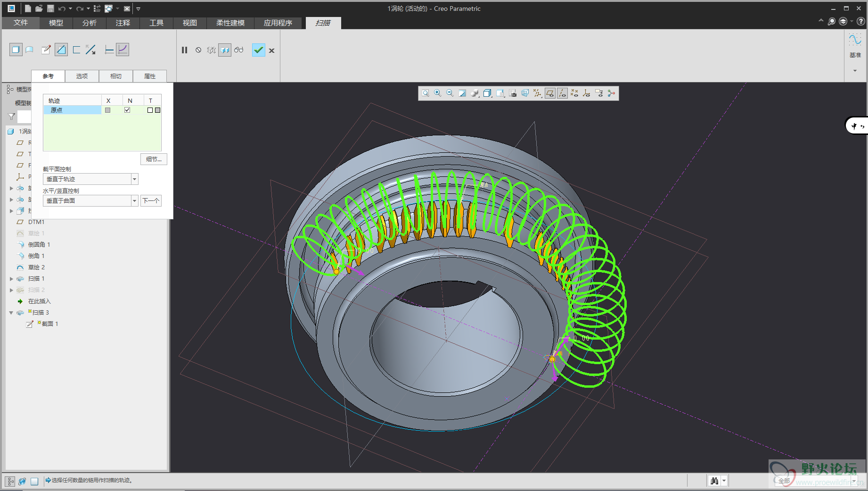868x491 pixels.
Task: Open the datum display filters dropdown
Action: click(x=537, y=93)
